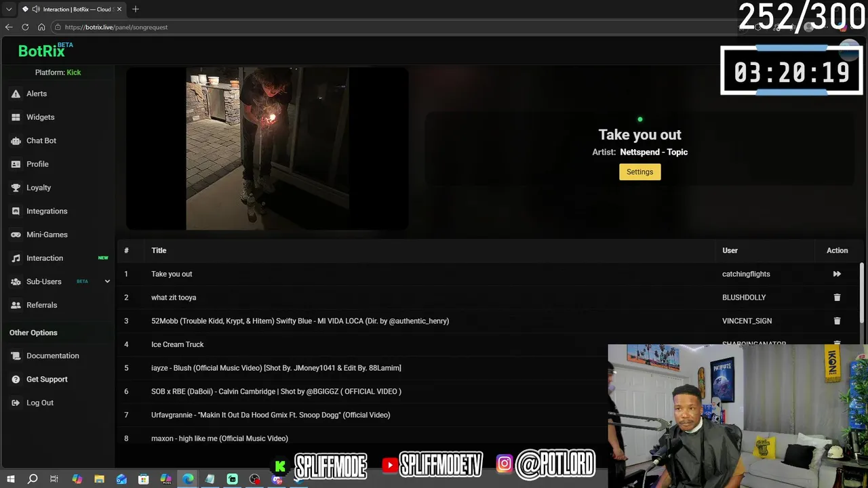View site info lock icon

click(58, 27)
